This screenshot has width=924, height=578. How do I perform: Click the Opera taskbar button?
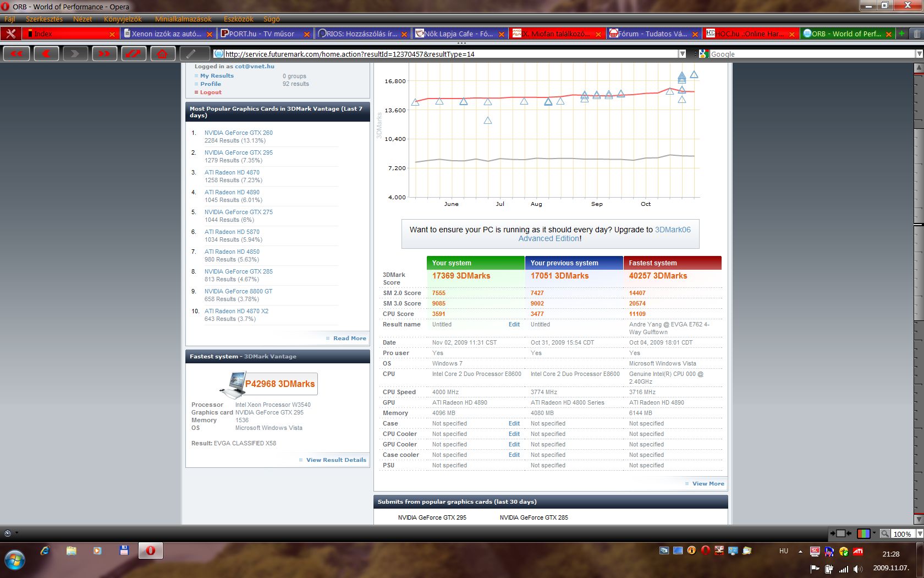150,550
